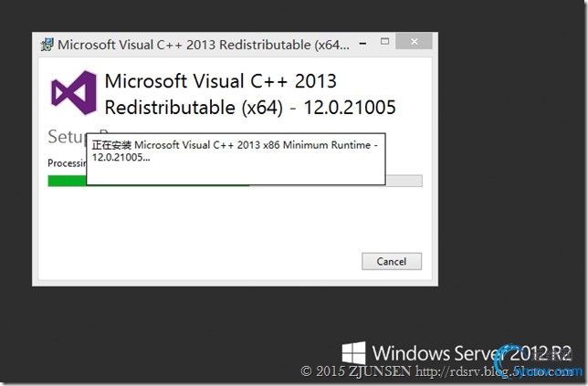Click the 'Redistributable (x64) - 12.0.21005' text
Viewport: 588px width, 386px height.
click(x=250, y=108)
